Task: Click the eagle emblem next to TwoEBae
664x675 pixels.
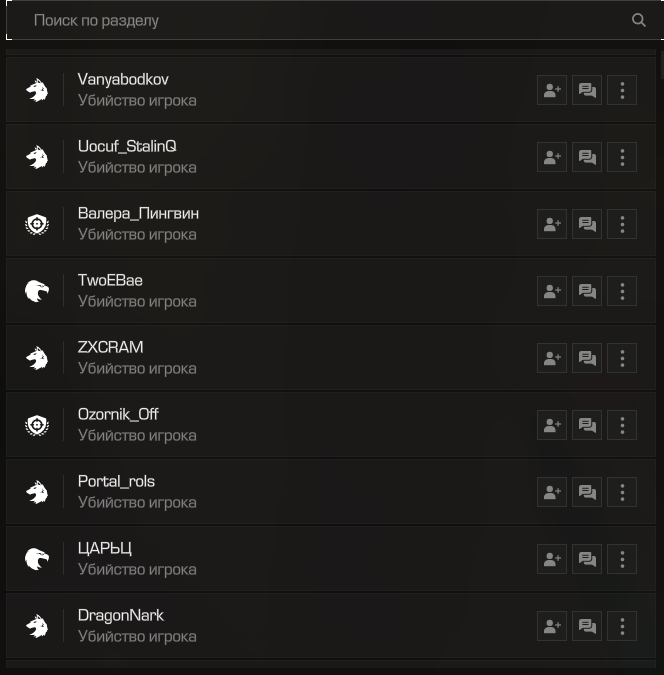Action: 37,291
